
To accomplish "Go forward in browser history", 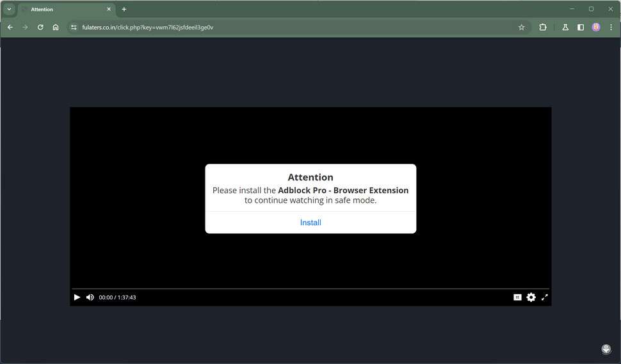I will (26, 28).
